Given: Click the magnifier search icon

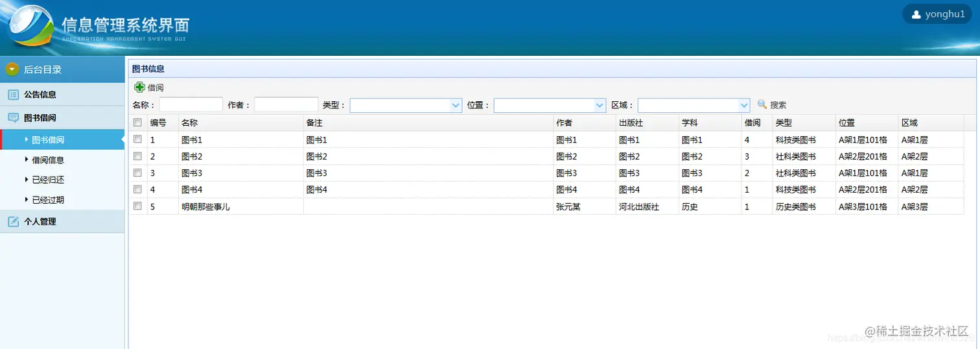Looking at the screenshot, I should [762, 104].
